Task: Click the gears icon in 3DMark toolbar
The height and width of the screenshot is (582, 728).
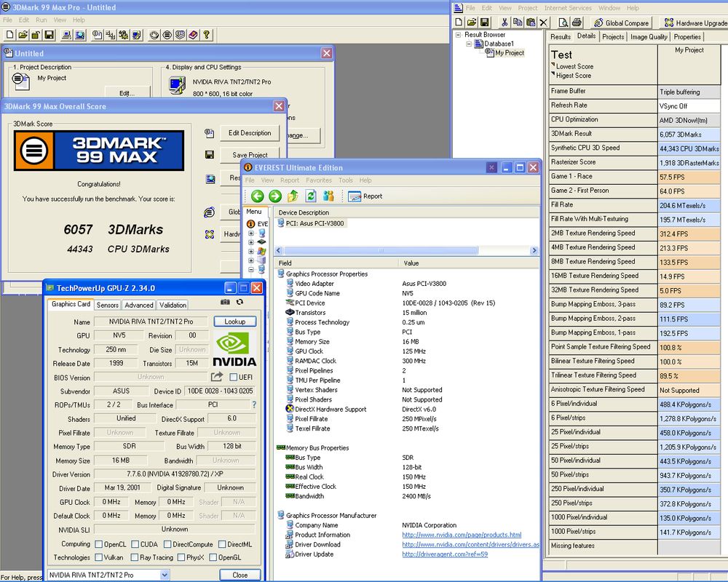Action: 123,35
